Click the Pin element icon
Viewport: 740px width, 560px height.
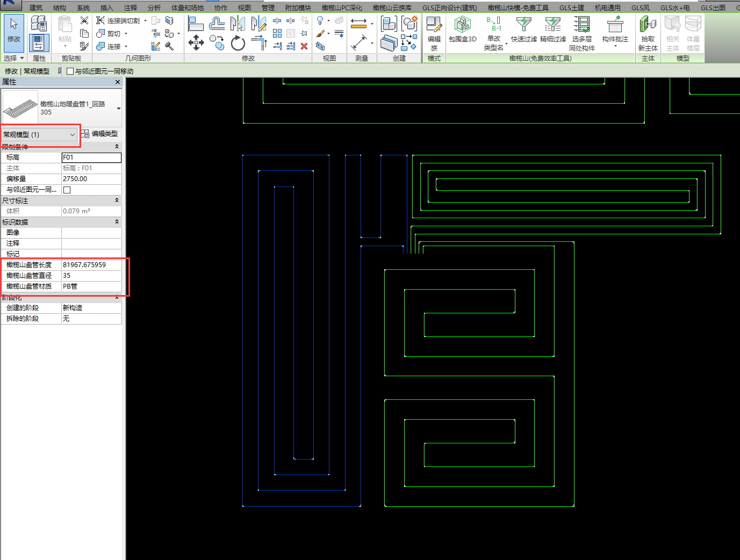304,33
